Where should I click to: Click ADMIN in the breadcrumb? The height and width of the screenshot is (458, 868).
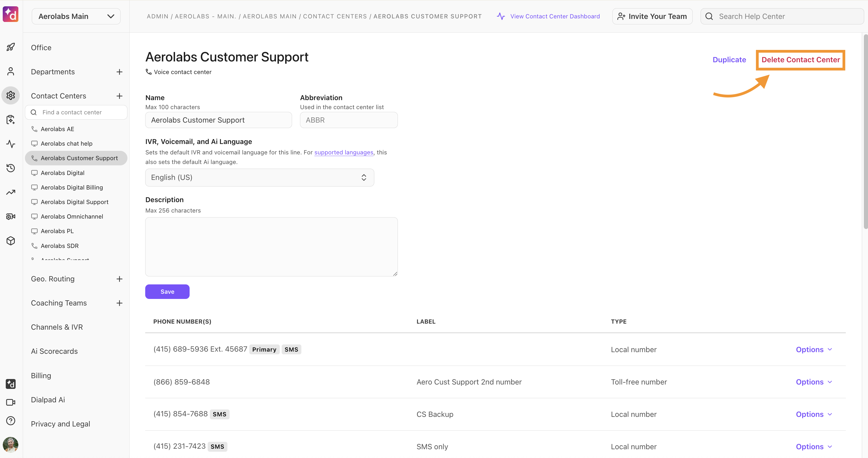pyautogui.click(x=157, y=16)
